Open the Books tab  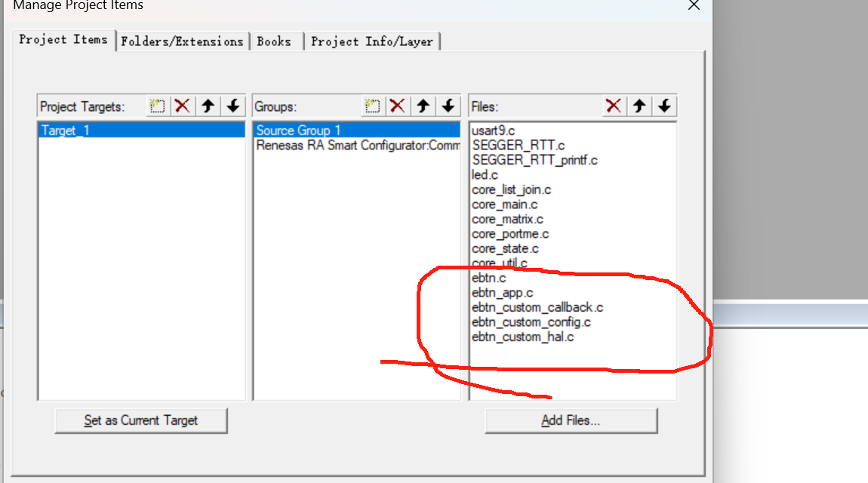(274, 42)
